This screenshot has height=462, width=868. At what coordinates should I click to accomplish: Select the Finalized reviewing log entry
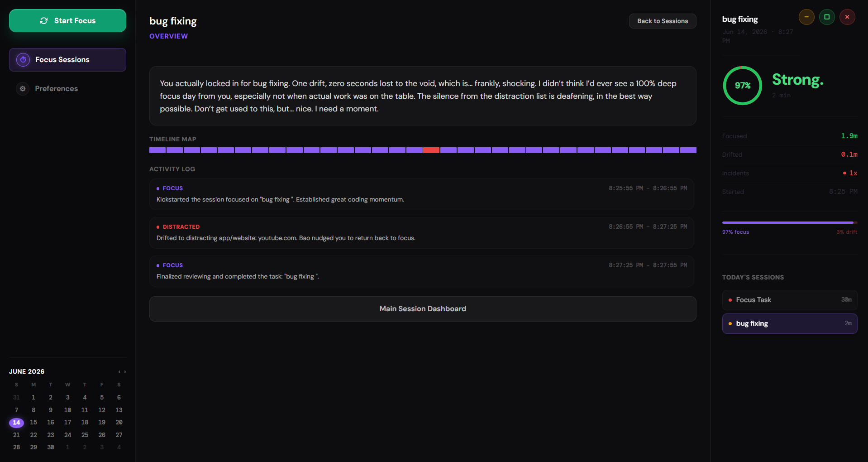click(x=422, y=271)
